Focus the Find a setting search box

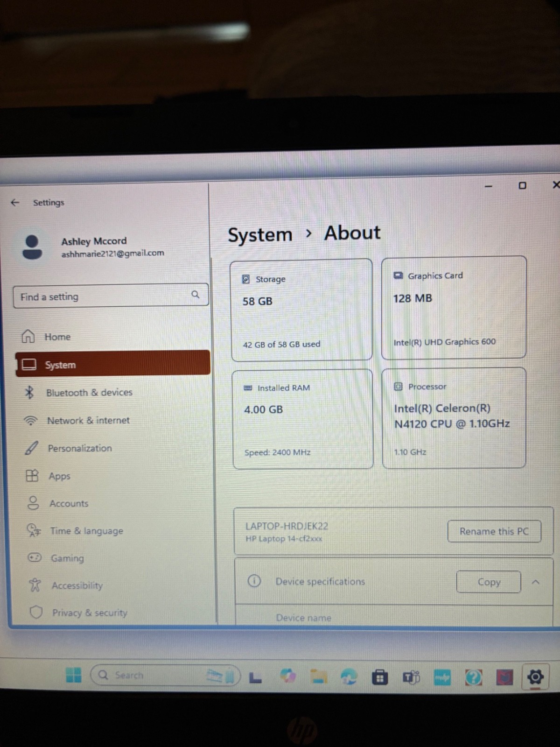click(111, 296)
